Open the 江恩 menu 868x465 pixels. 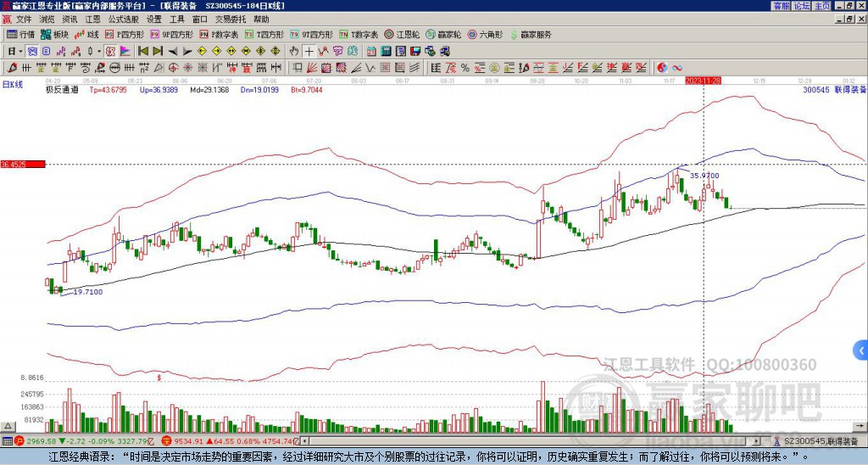click(x=92, y=20)
